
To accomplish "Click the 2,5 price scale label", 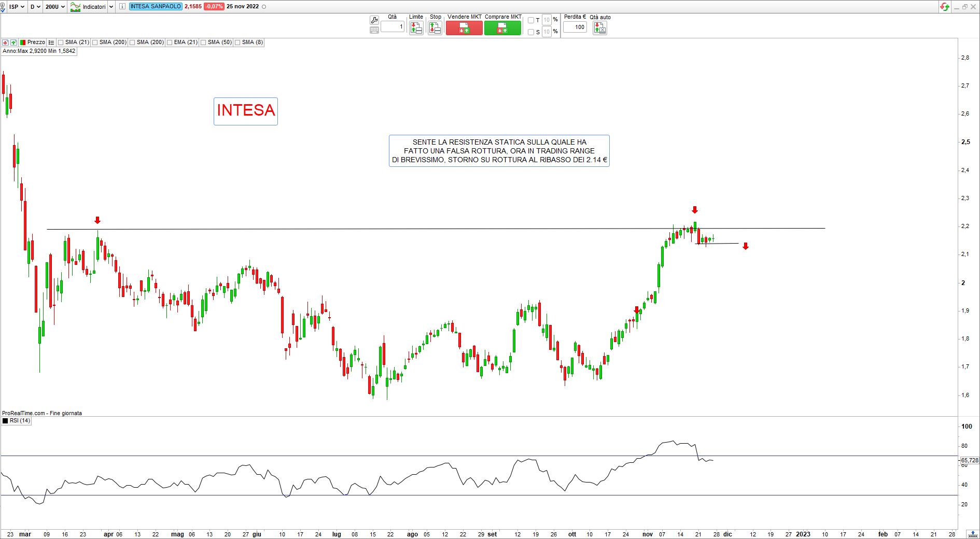I will point(965,142).
